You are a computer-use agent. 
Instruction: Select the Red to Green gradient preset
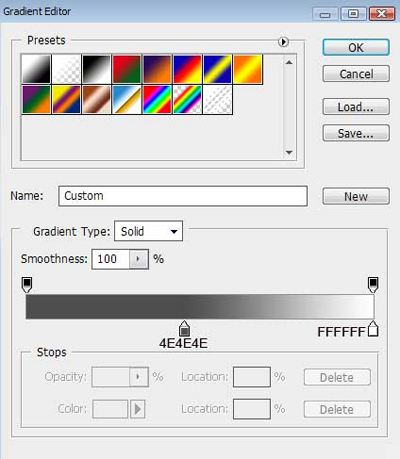click(x=126, y=69)
